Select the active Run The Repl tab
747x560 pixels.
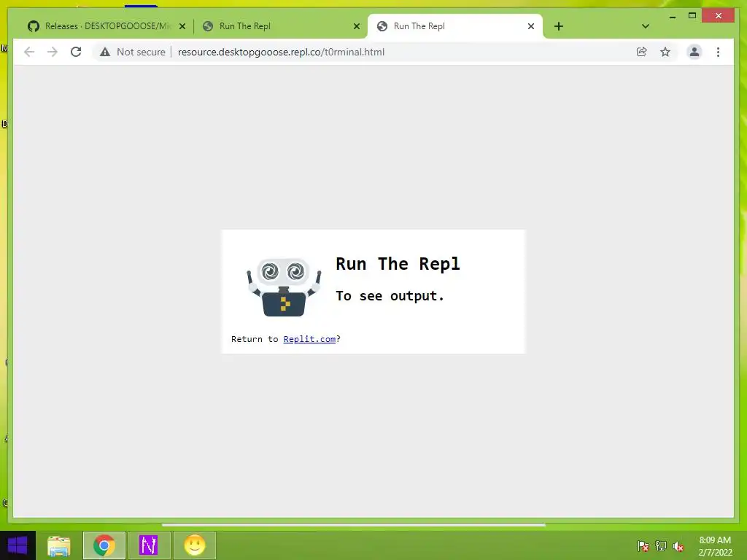tap(455, 26)
